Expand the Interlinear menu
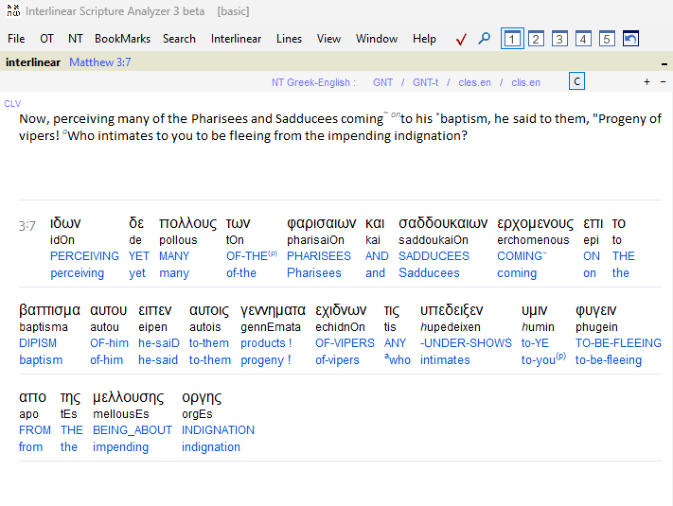The width and height of the screenshot is (673, 506). pos(236,39)
